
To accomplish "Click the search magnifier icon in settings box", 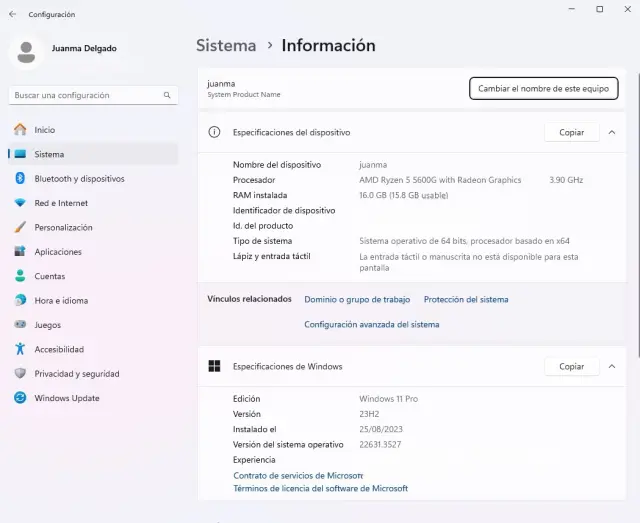I will (x=167, y=95).
